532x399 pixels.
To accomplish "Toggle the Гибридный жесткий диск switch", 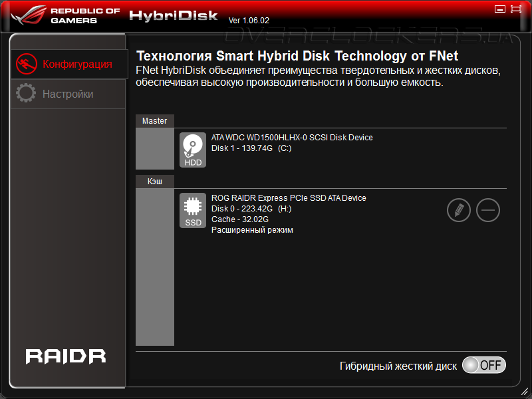I will [x=484, y=365].
